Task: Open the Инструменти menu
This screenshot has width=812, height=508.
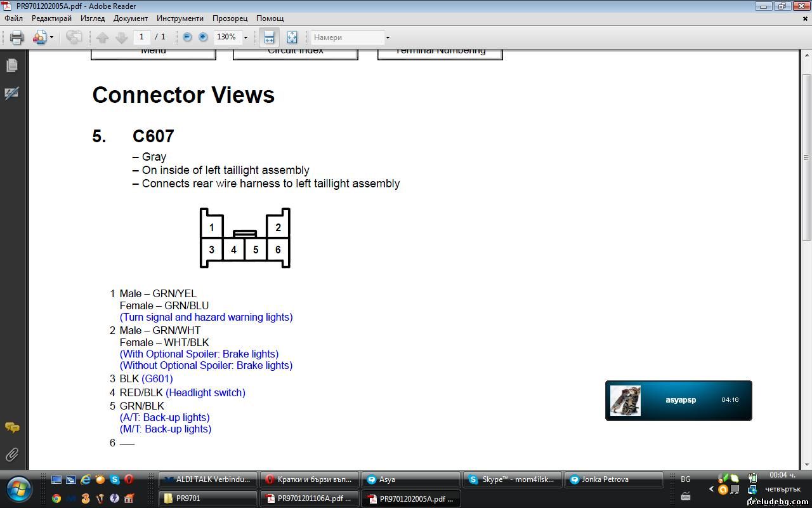Action: click(180, 18)
